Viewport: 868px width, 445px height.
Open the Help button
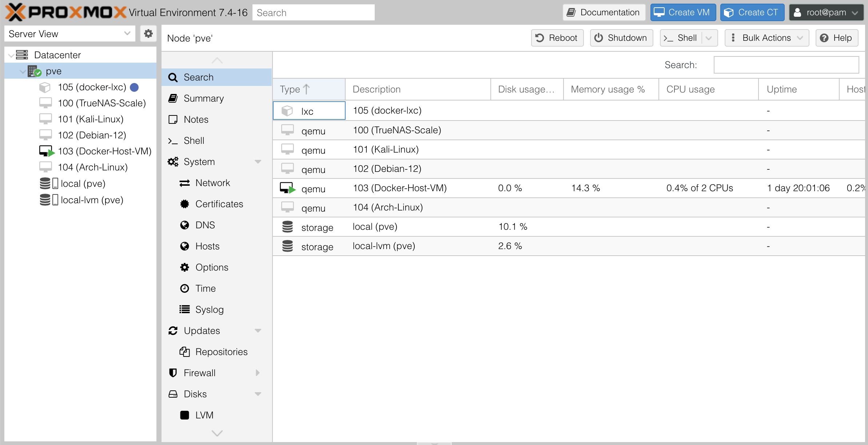click(837, 38)
